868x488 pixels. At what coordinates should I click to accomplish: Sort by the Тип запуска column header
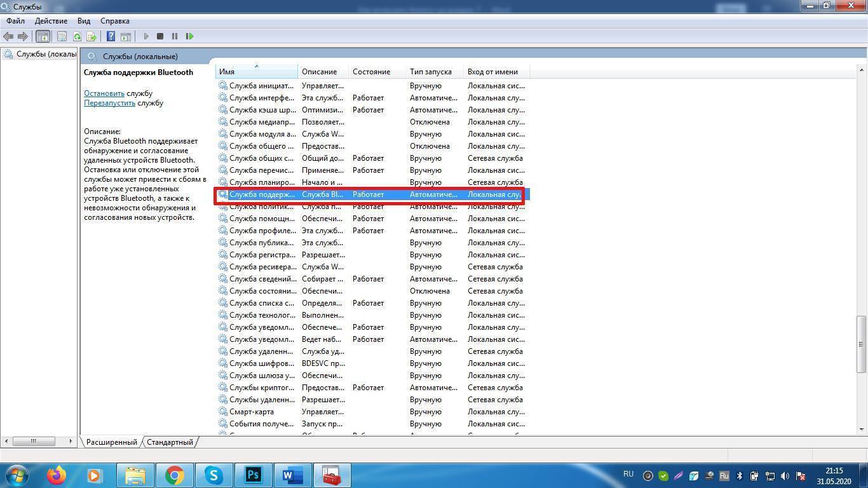[431, 72]
